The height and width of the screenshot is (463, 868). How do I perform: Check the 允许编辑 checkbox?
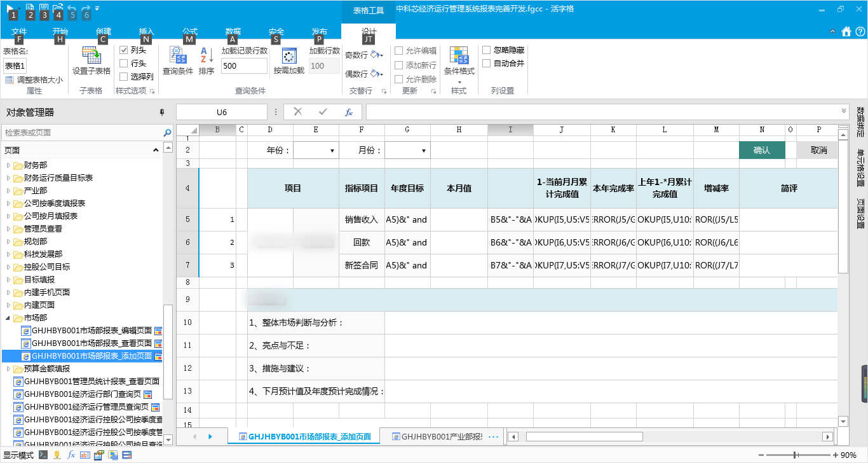399,51
